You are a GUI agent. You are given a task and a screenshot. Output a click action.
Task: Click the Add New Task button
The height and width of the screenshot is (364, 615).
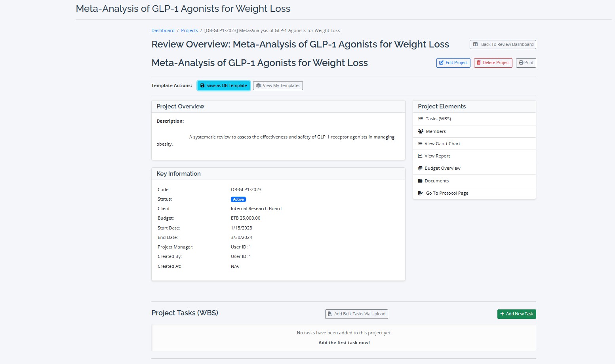point(516,314)
